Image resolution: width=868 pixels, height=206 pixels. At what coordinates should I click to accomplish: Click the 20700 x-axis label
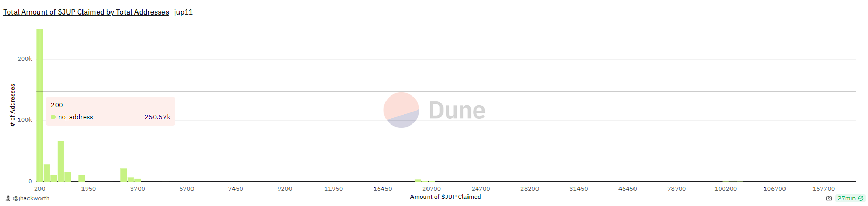pyautogui.click(x=432, y=189)
